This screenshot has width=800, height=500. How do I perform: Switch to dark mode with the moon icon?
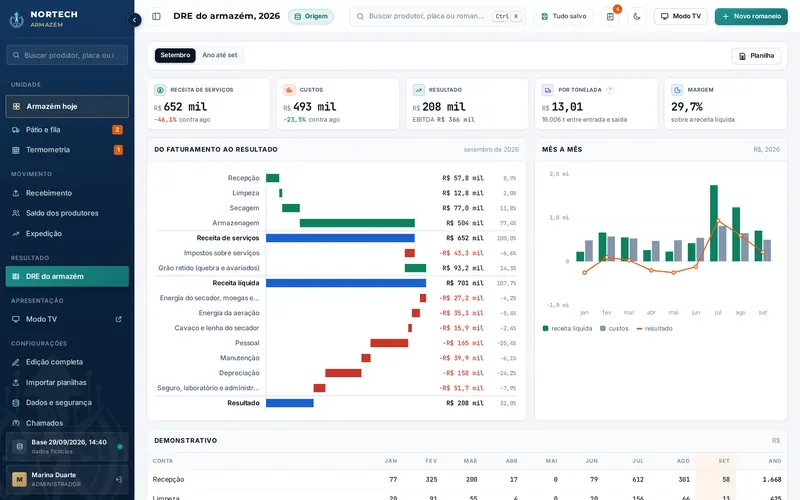[637, 16]
